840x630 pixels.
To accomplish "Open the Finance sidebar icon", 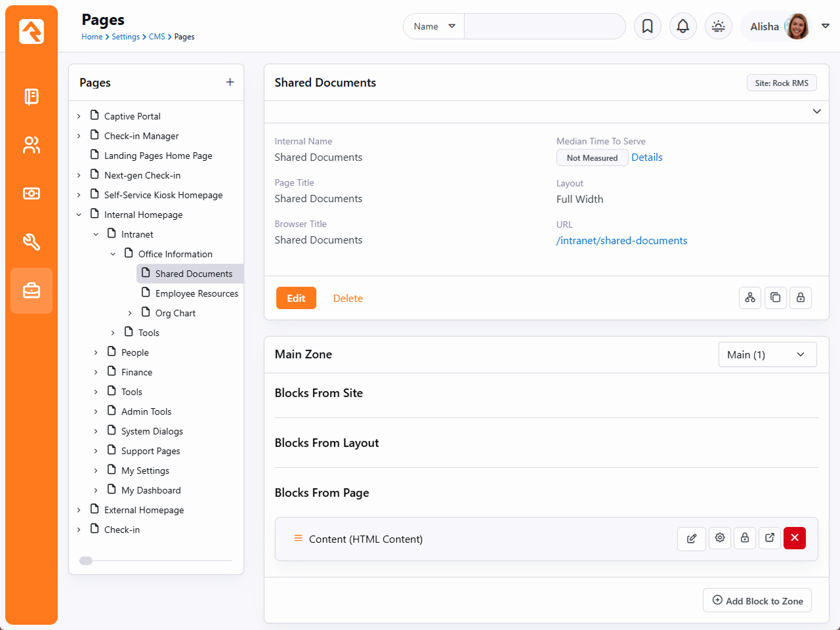I will 31,194.
